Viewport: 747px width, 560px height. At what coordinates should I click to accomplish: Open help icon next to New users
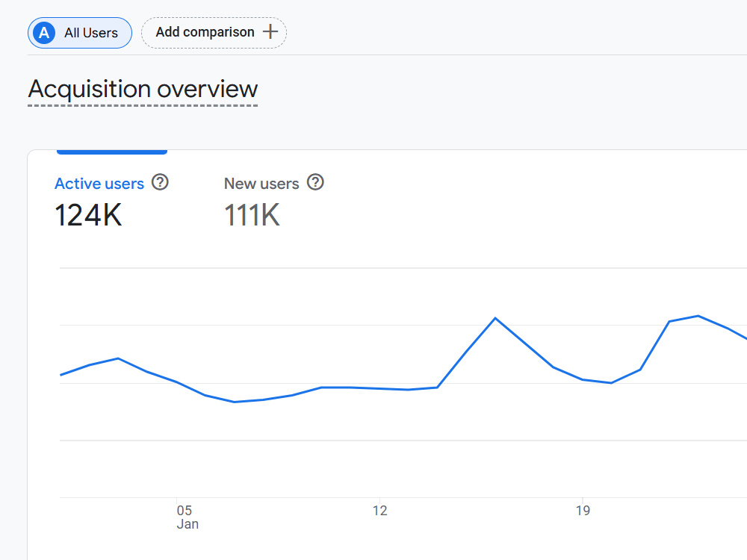(315, 182)
